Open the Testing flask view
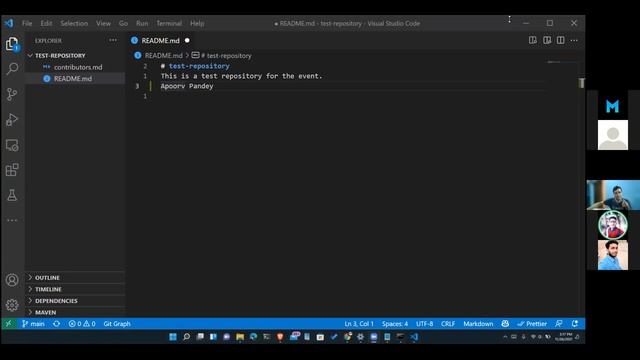This screenshot has height=360, width=640. [12, 195]
